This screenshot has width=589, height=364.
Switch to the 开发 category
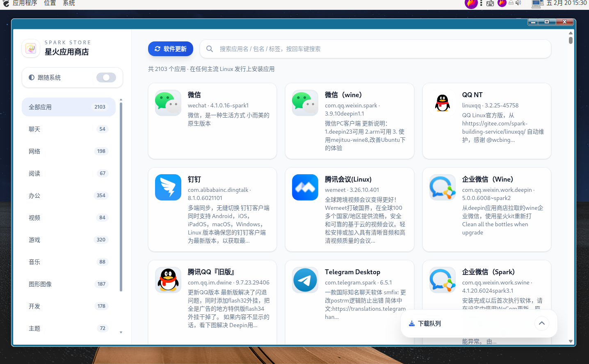(68, 306)
